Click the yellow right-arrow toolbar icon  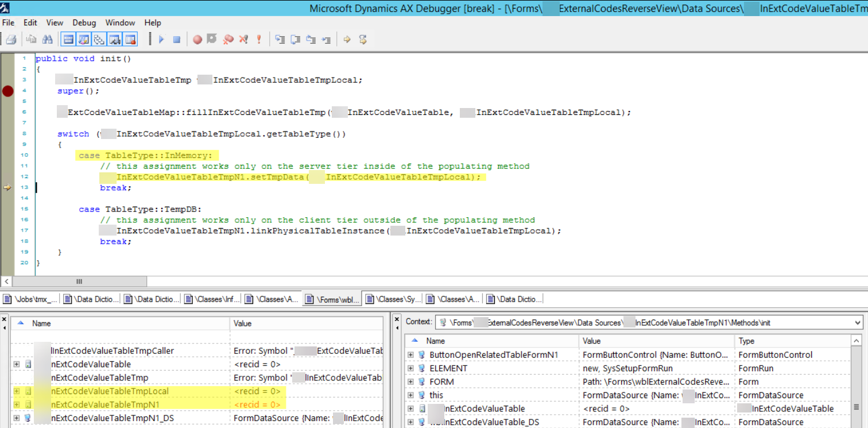(347, 39)
